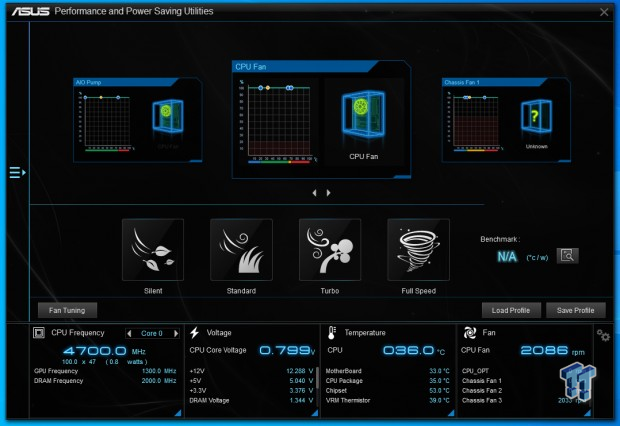Click the MotherBoard temperature row
Viewport: 620px width, 426px height.
pos(388,371)
